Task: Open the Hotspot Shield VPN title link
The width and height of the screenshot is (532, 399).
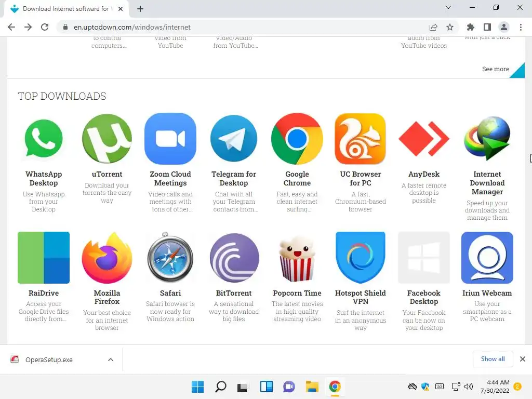Action: coord(361,297)
